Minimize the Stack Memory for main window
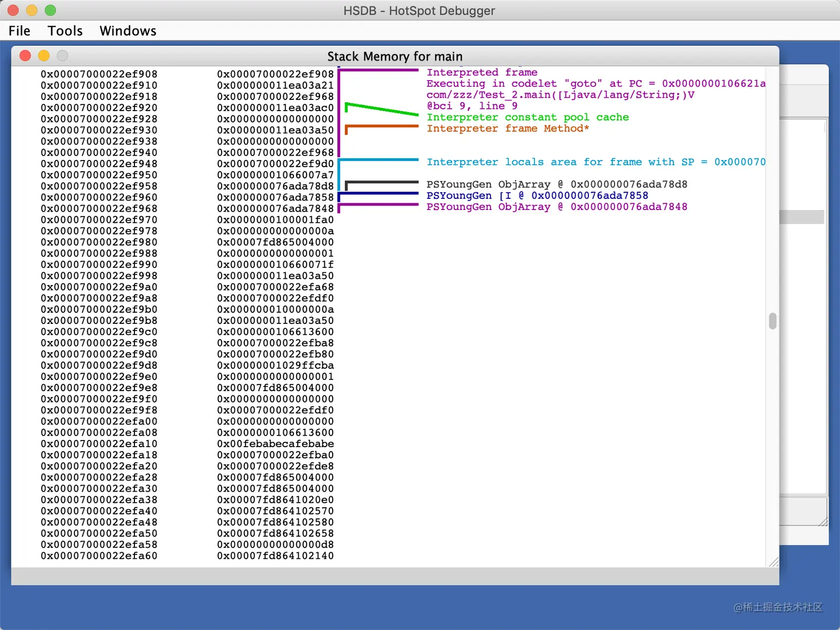 [x=44, y=56]
